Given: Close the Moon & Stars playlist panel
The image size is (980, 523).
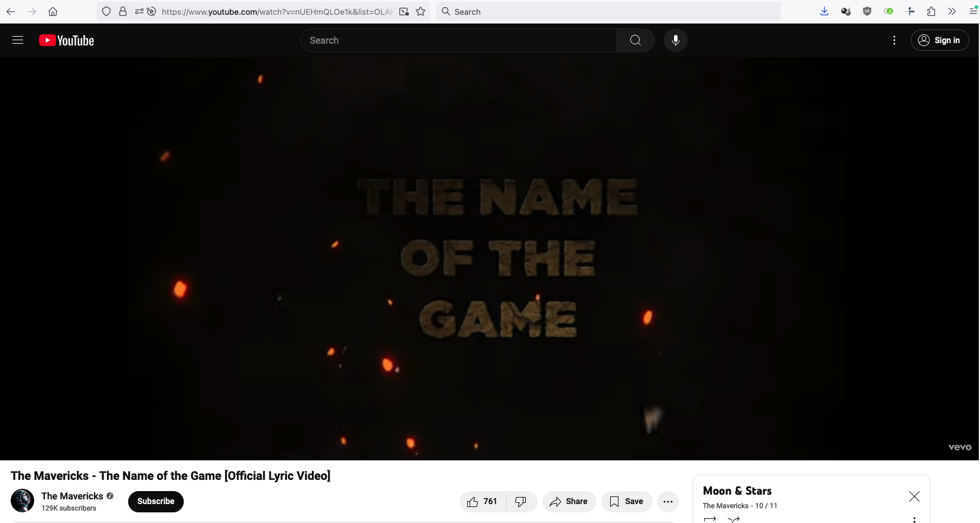Looking at the screenshot, I should [x=914, y=496].
